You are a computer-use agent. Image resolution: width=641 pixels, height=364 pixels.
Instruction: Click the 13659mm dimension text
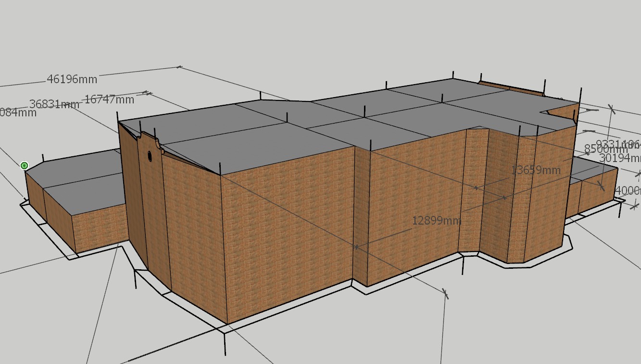pos(536,170)
